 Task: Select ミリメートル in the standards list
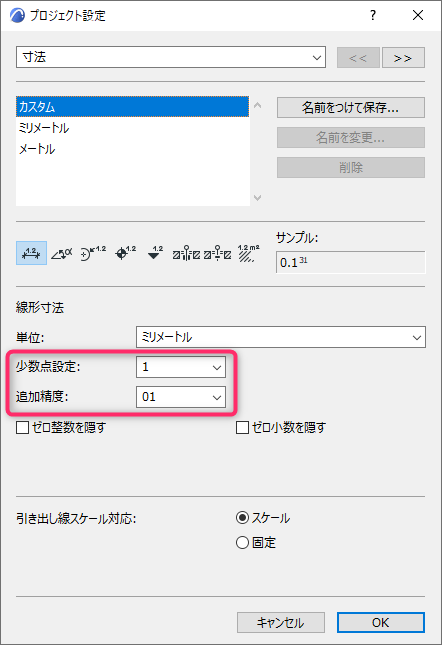pyautogui.click(x=132, y=128)
